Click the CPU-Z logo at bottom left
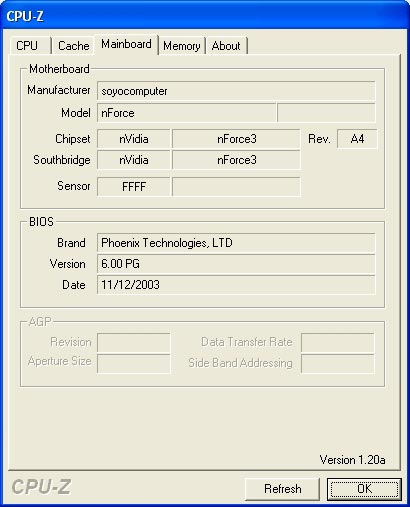 tap(41, 487)
